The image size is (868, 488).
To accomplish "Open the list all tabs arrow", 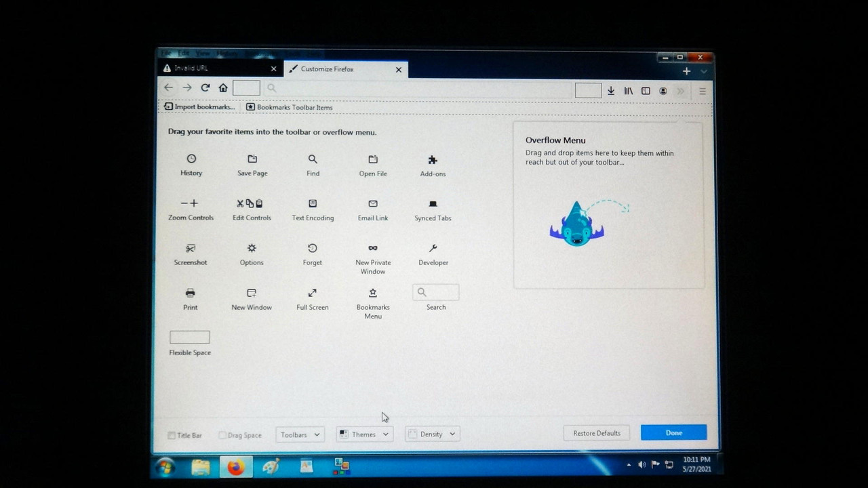I will (x=704, y=71).
